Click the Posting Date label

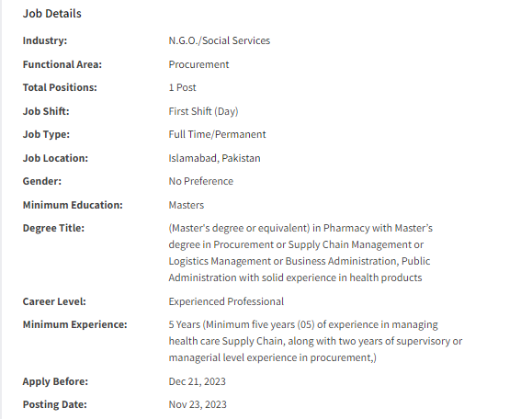[54, 404]
